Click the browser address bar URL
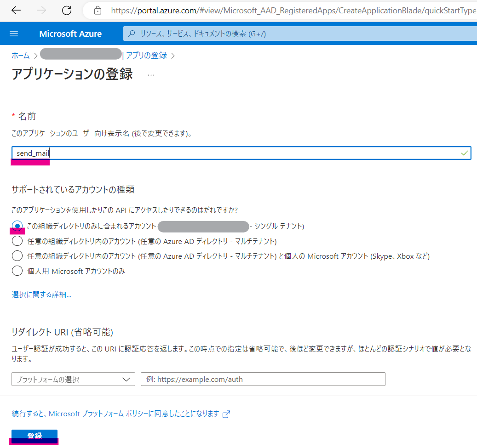The width and height of the screenshot is (477, 448). (293, 11)
